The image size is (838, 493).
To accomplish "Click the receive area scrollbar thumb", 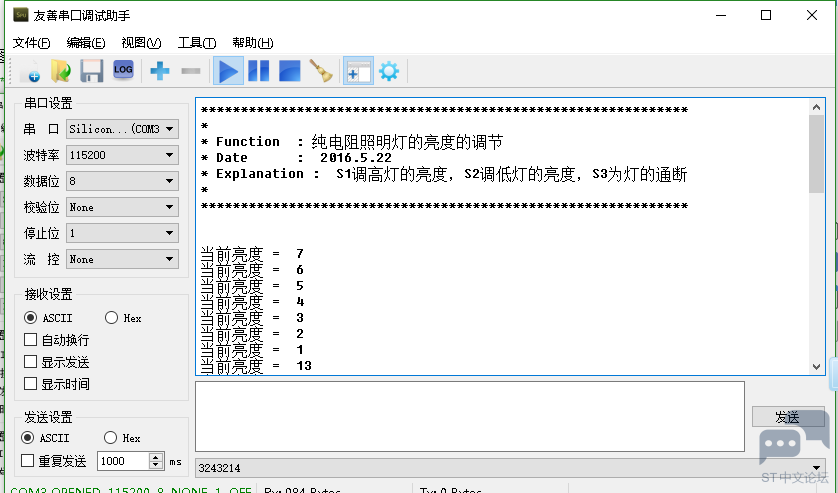I will pyautogui.click(x=816, y=154).
